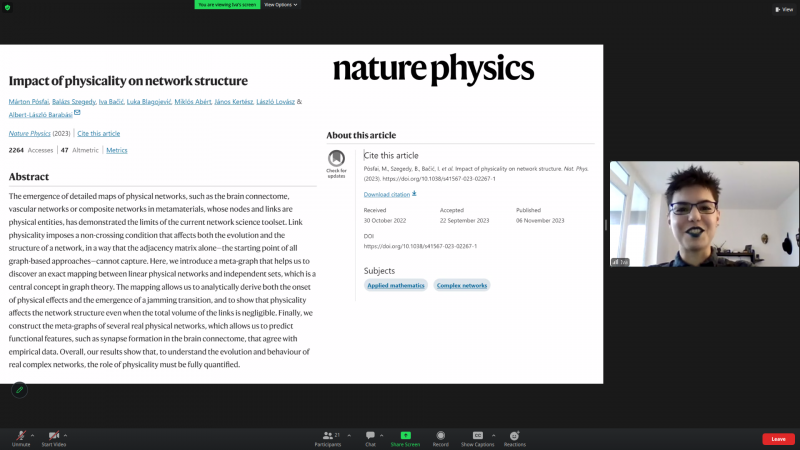
Task: Open author link Luka Blagojević
Action: click(149, 102)
